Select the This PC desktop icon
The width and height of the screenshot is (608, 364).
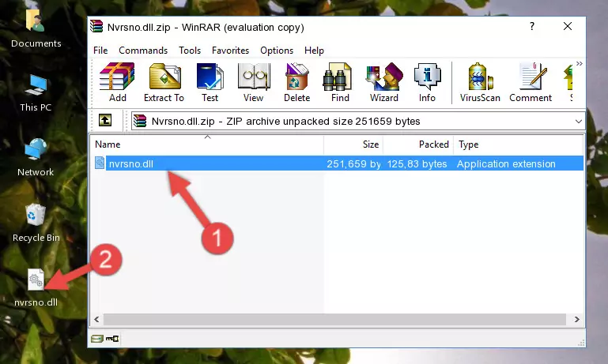point(36,94)
